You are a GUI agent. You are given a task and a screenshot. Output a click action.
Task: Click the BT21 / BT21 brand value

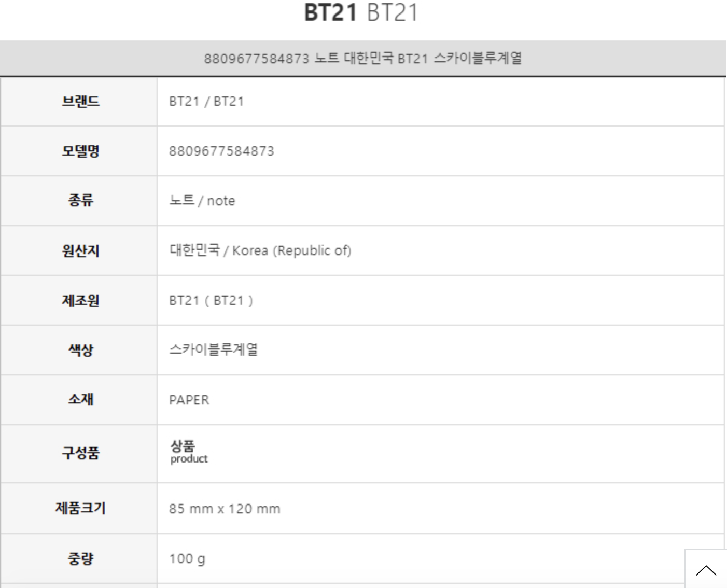pos(206,102)
